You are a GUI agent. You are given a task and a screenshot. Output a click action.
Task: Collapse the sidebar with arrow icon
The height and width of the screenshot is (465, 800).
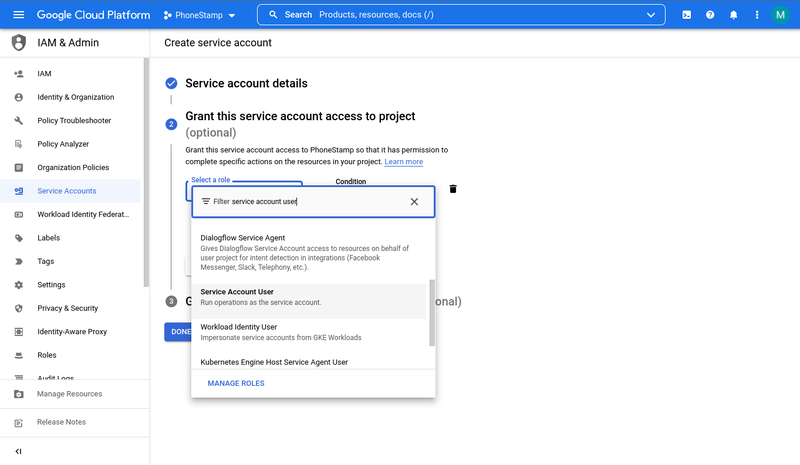pos(19,451)
